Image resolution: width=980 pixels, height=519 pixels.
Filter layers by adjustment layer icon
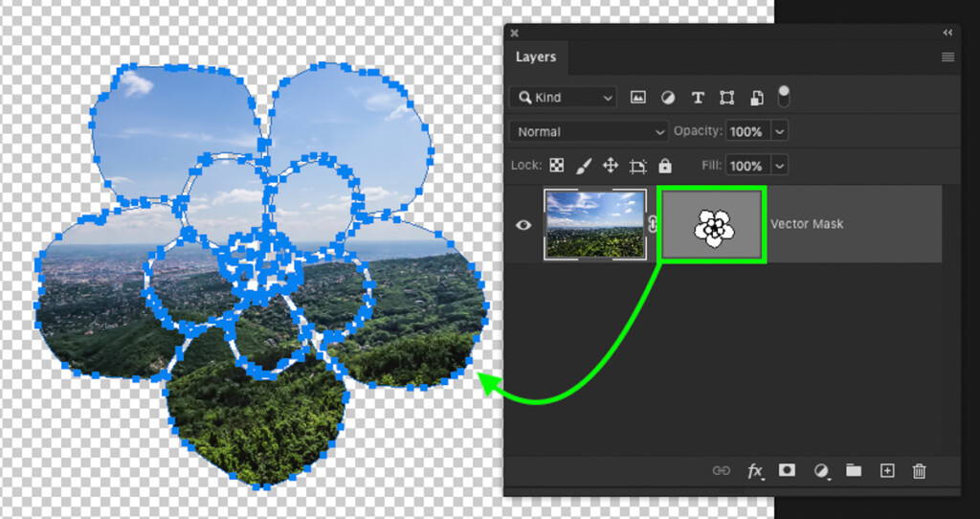point(667,98)
